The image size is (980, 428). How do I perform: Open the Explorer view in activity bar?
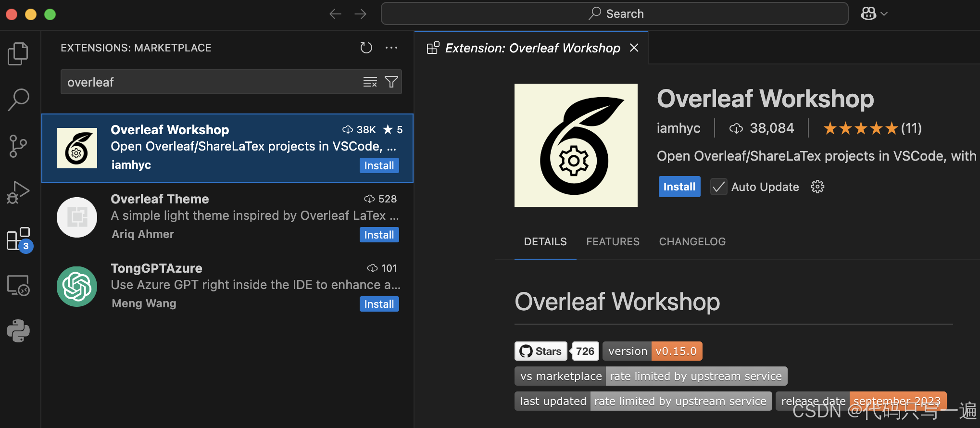[18, 53]
